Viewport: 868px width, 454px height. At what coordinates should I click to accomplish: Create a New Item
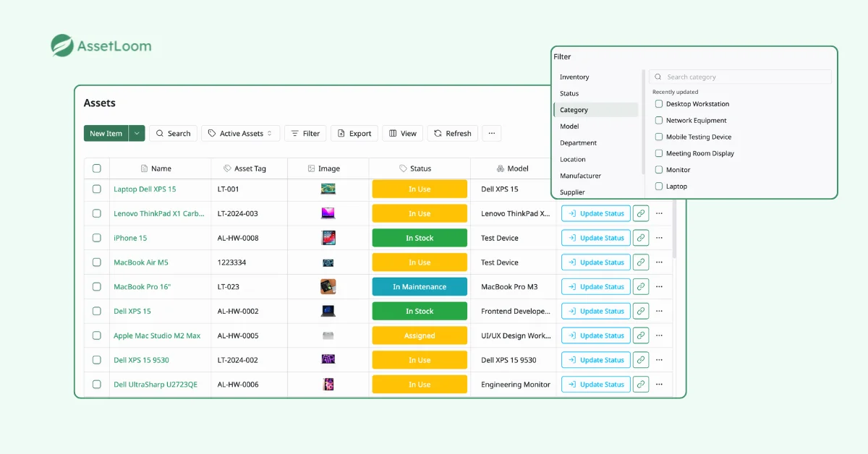106,133
